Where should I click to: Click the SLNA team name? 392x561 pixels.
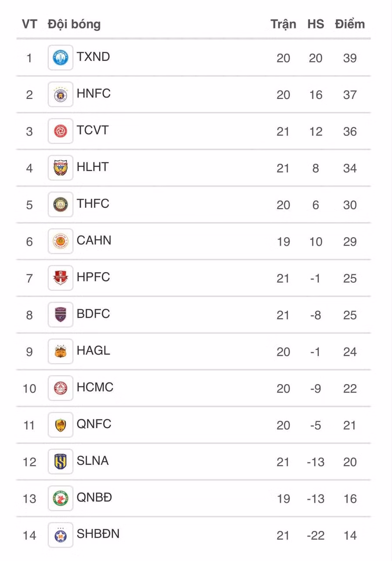(92, 460)
